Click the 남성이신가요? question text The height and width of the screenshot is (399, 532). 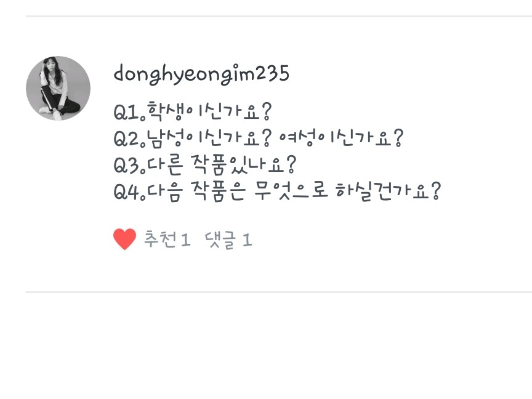(x=210, y=138)
